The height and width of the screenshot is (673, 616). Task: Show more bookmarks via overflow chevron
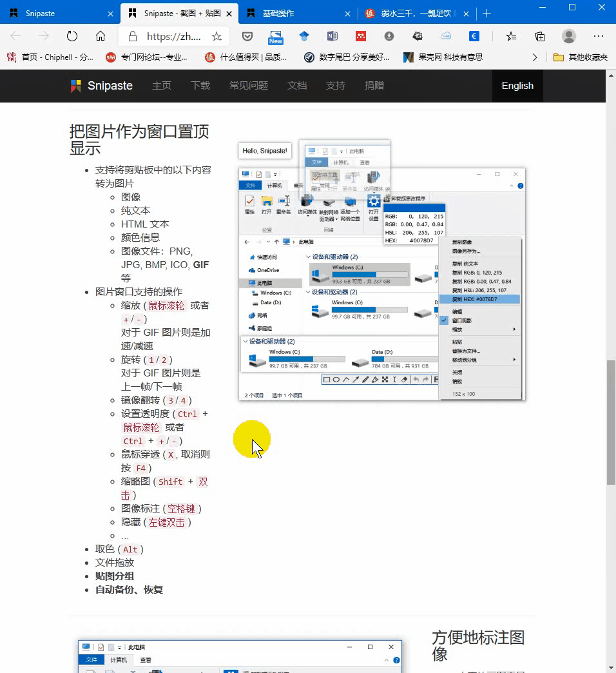point(535,57)
